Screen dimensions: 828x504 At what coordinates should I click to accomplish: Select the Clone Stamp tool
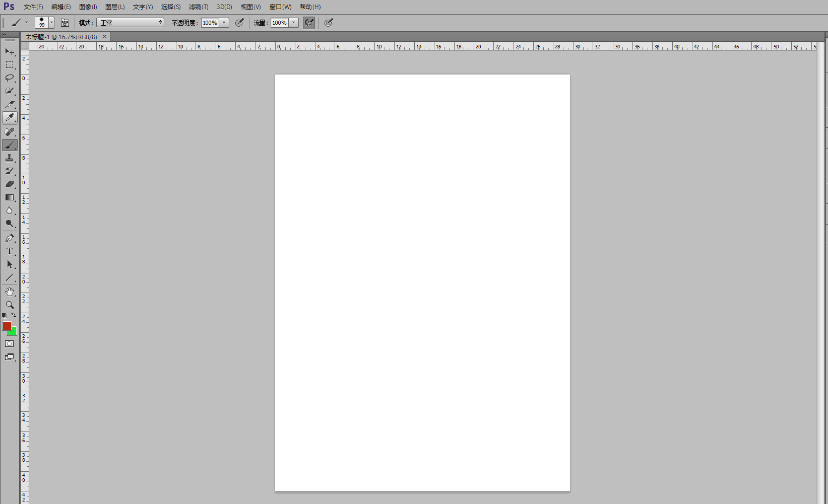10,158
